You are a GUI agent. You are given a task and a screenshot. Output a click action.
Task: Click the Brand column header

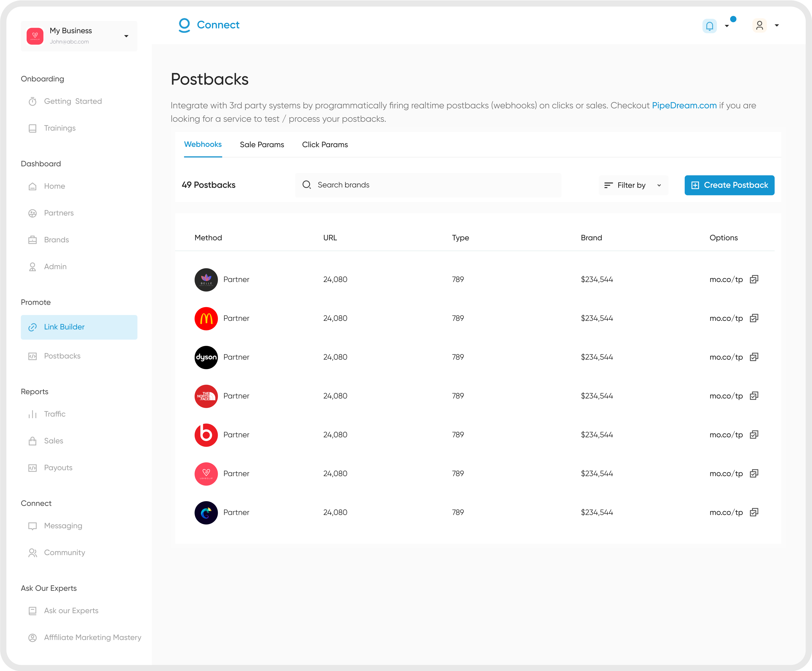coord(591,238)
